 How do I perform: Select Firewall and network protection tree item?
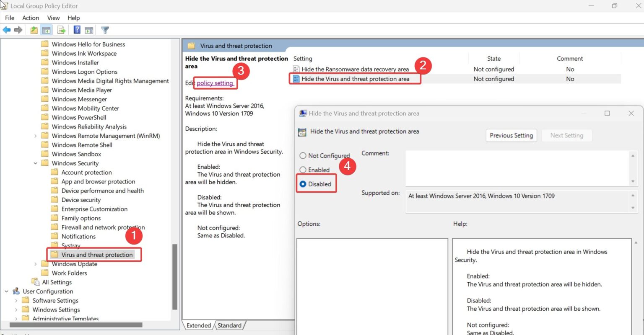(x=103, y=227)
